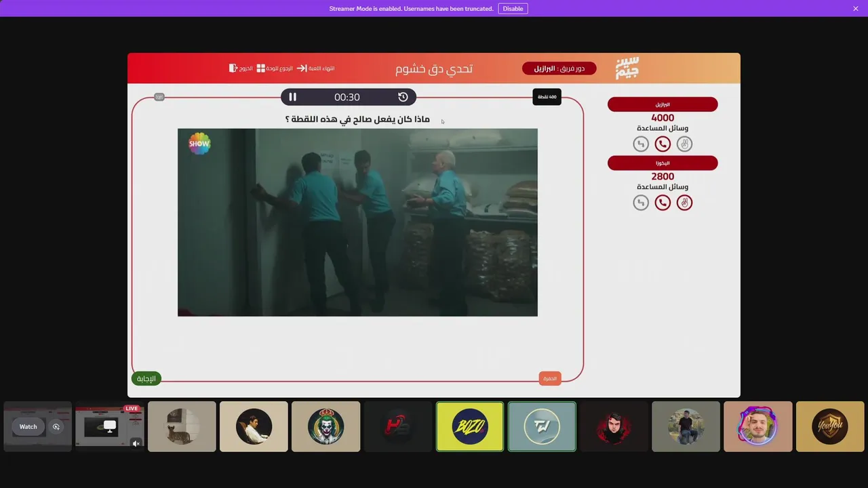Click the video clip in question card

point(357,222)
